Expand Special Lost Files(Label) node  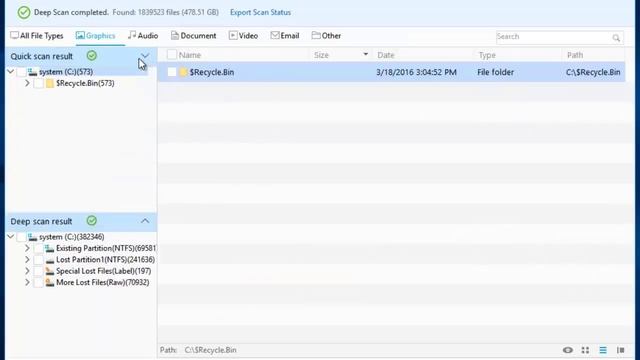[27, 271]
